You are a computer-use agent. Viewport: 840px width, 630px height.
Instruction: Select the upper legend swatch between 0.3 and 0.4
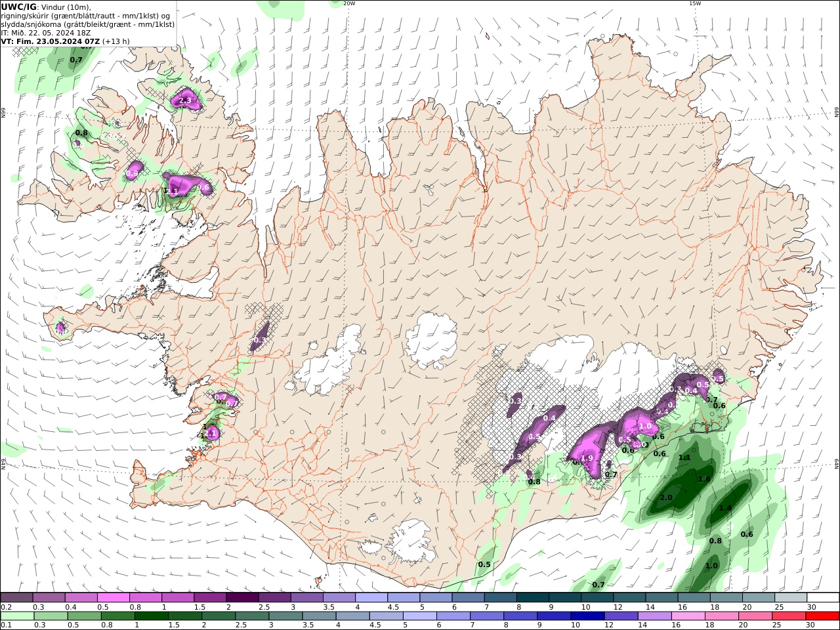[49, 598]
